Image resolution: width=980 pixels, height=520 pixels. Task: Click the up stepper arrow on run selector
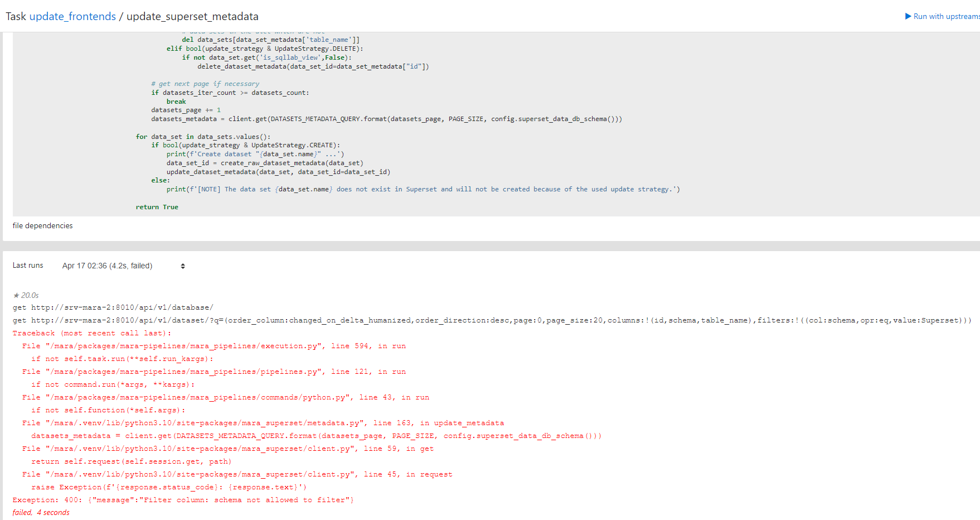[x=183, y=264]
